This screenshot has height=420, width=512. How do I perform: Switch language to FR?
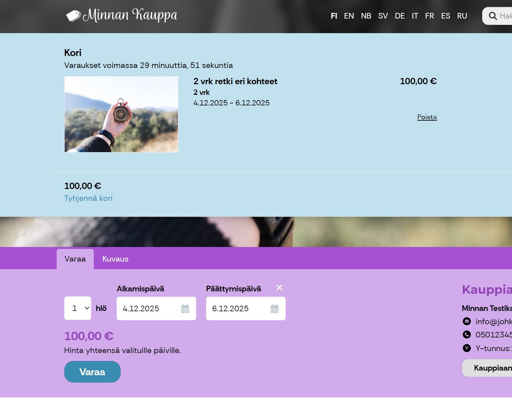(x=429, y=16)
